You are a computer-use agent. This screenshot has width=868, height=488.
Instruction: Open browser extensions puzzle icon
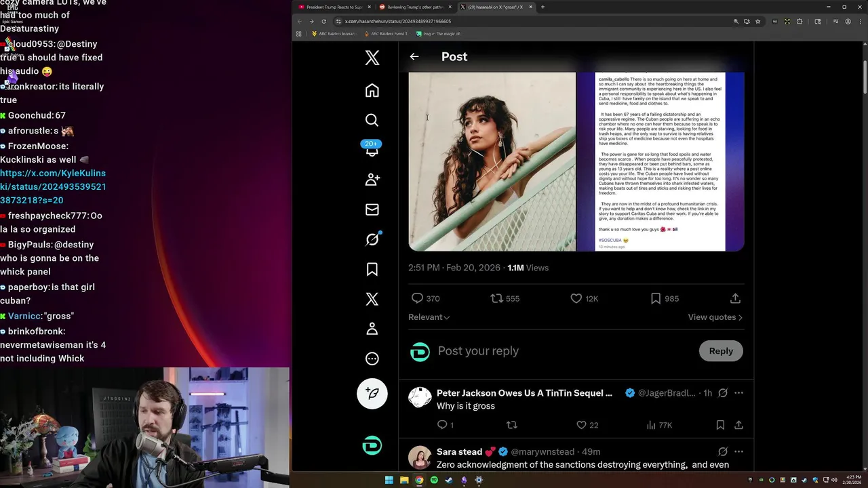(x=800, y=21)
